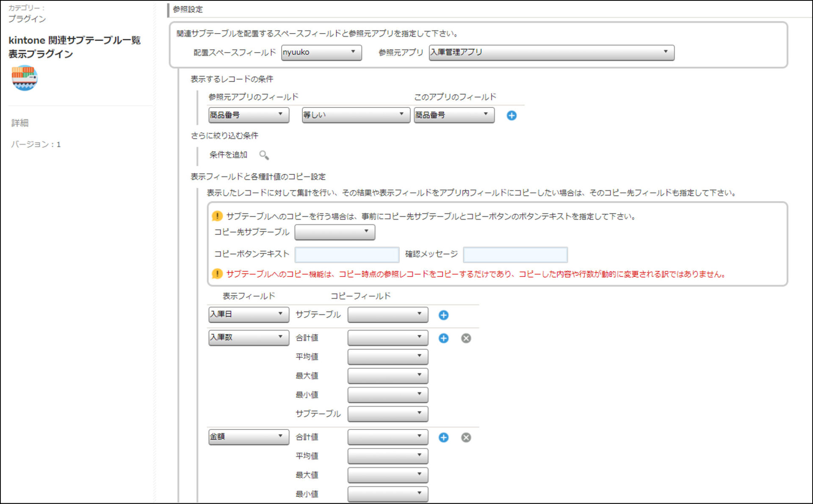Click the 詳細 label in the sidebar
The height and width of the screenshot is (504, 813).
point(20,123)
